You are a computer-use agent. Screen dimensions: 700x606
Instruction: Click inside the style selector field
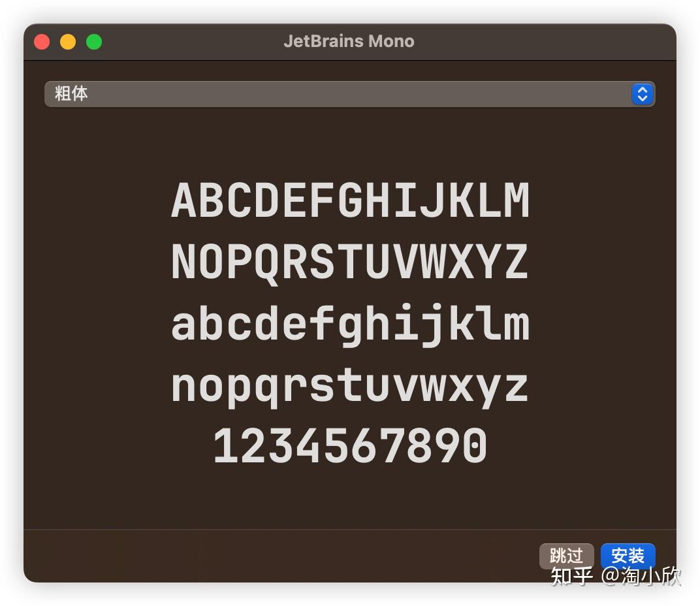(261, 94)
